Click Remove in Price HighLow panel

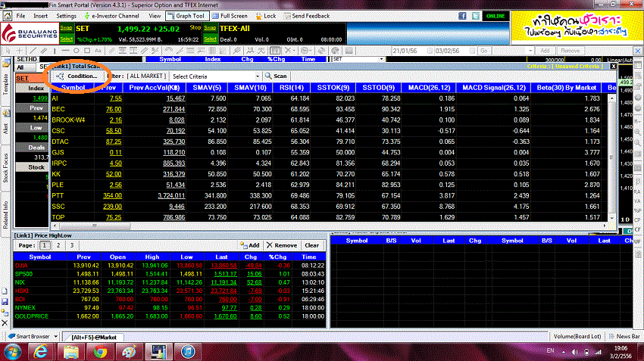click(x=282, y=245)
